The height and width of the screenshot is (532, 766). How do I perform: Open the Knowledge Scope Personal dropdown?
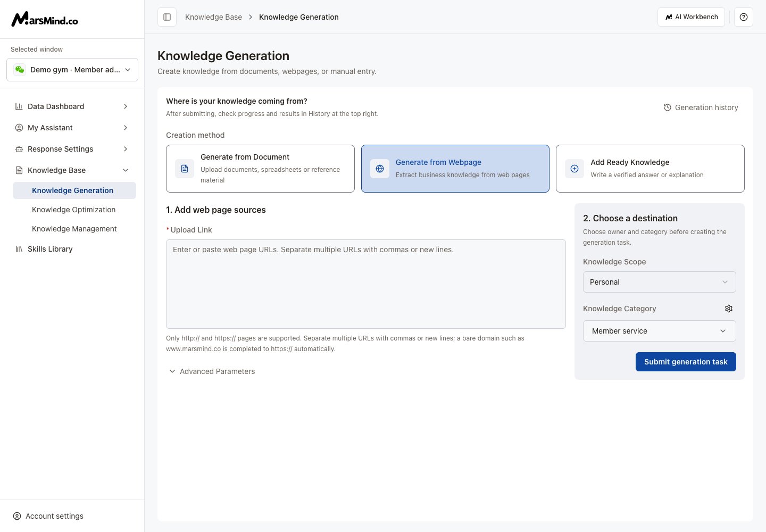(x=660, y=282)
